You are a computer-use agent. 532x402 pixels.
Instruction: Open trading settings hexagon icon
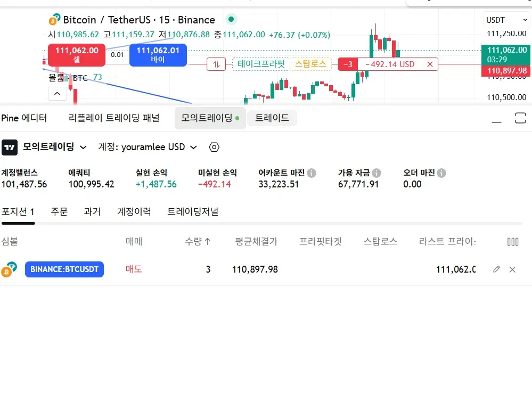[214, 147]
